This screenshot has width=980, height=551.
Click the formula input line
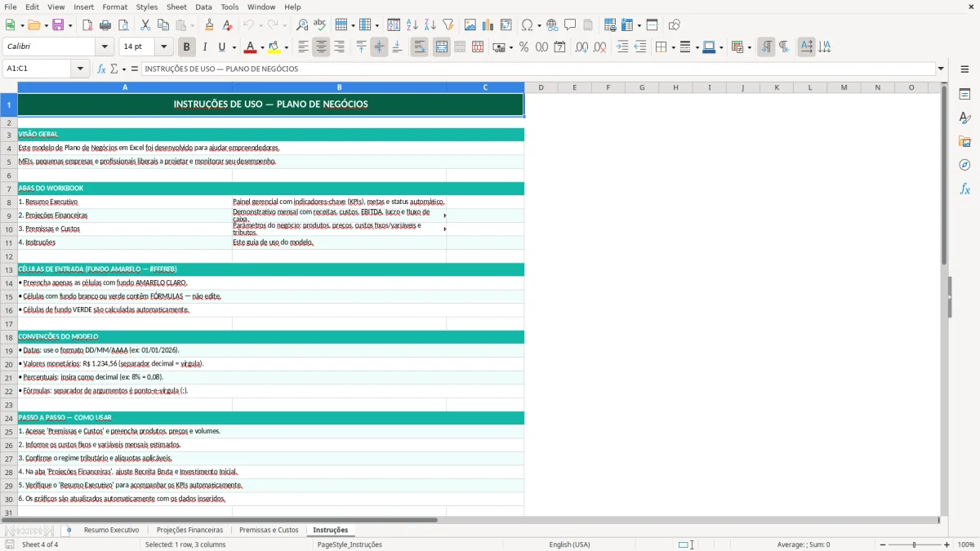(537, 69)
